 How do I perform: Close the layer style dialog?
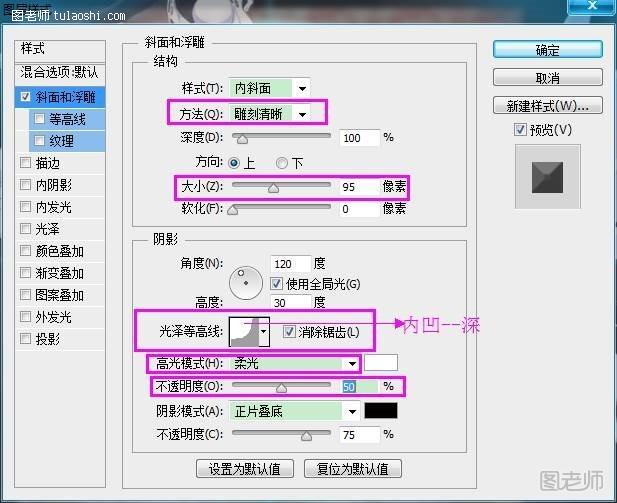coord(592,6)
